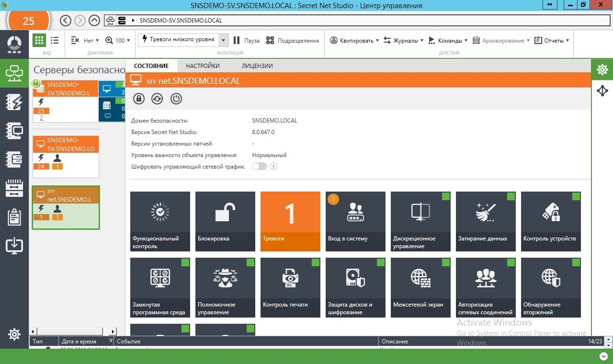Click the navigate back arrow button

click(x=66, y=21)
